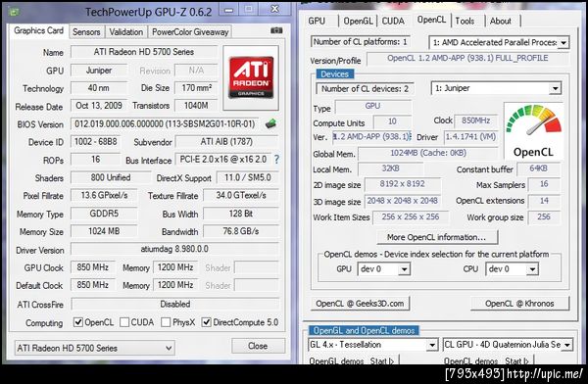This screenshot has width=588, height=384.
Task: Toggle the CUDA computing checkbox
Action: pyautogui.click(x=124, y=322)
